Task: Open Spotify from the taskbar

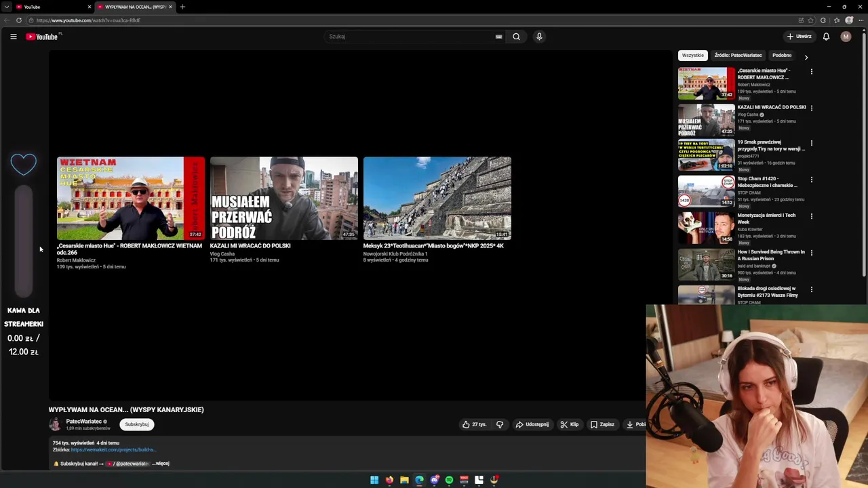Action: (449, 480)
